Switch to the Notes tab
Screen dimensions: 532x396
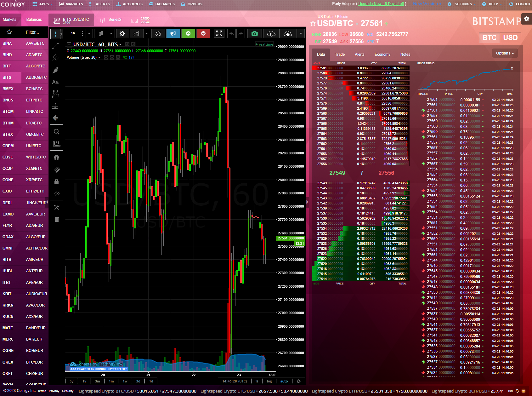coord(405,55)
